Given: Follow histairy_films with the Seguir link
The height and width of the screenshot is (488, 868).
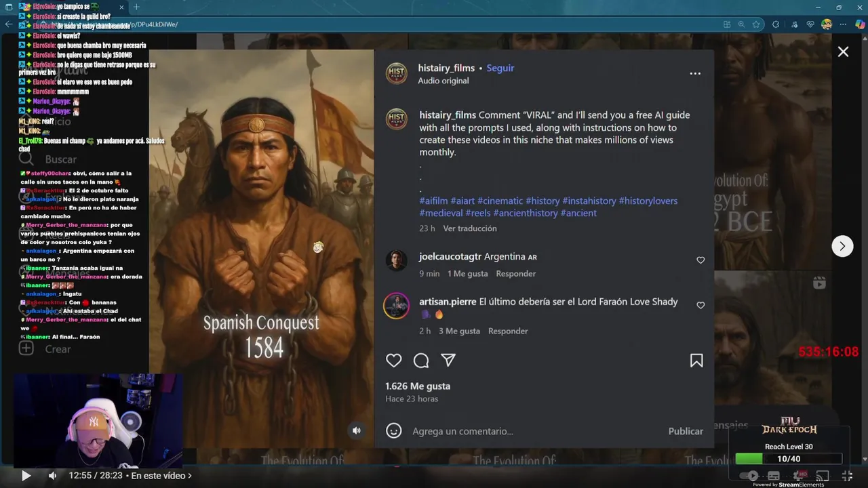Looking at the screenshot, I should [500, 68].
